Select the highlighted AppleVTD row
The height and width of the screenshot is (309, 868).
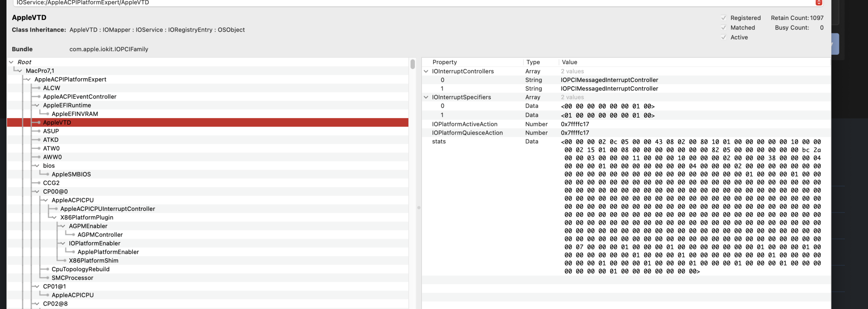click(x=207, y=122)
